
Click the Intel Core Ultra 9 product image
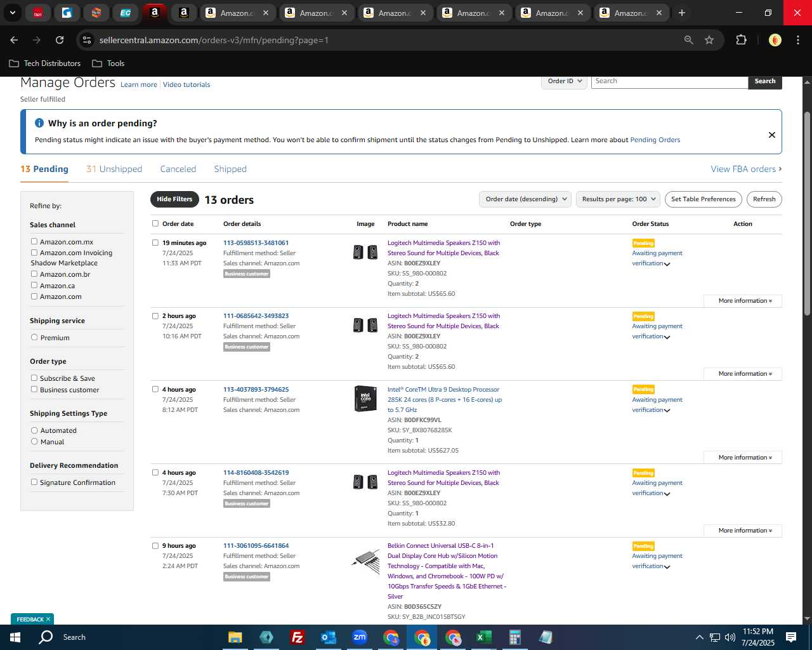(365, 399)
